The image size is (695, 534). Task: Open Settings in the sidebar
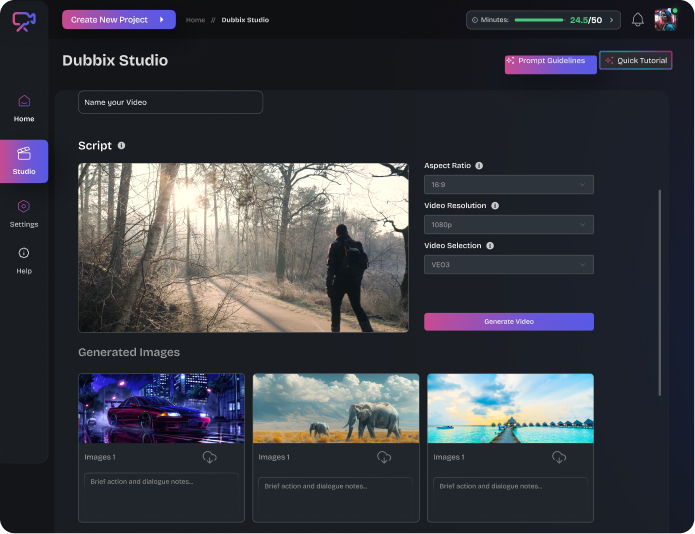tap(24, 213)
